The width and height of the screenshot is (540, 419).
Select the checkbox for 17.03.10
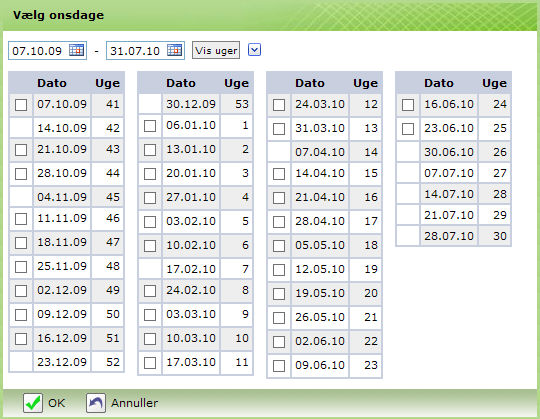pos(150,363)
